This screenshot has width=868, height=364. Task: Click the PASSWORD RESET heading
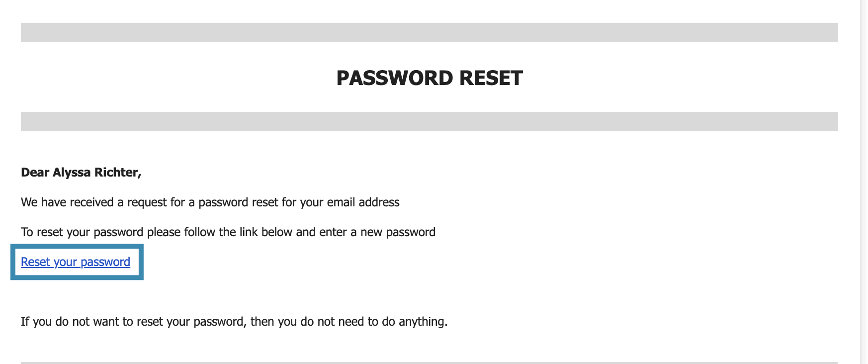(430, 78)
